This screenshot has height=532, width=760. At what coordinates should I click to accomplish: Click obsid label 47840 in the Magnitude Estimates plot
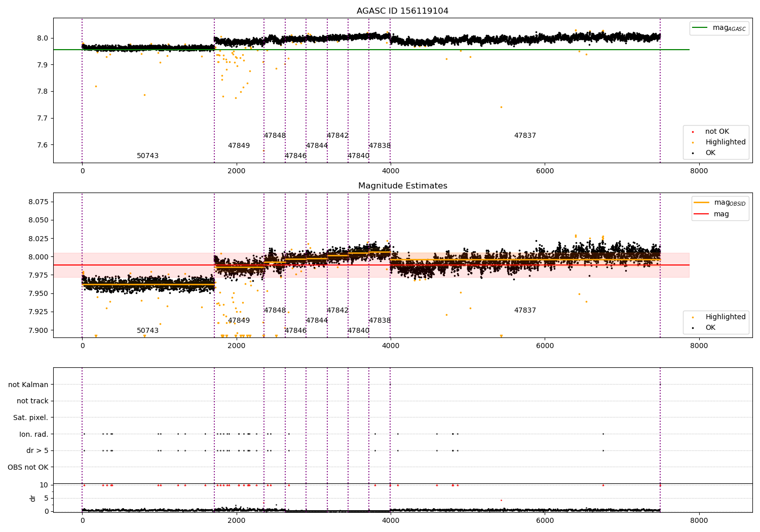(x=358, y=331)
